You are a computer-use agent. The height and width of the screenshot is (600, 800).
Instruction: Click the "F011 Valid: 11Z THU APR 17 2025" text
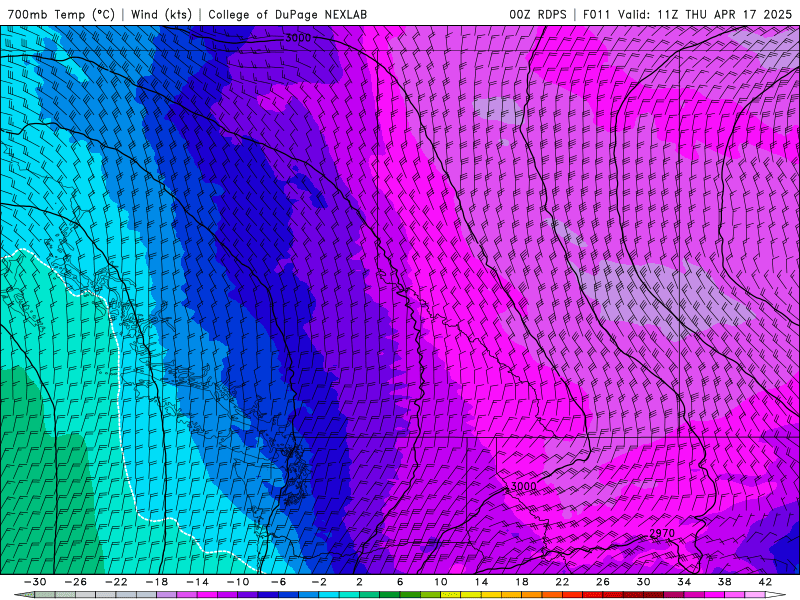coord(687,14)
